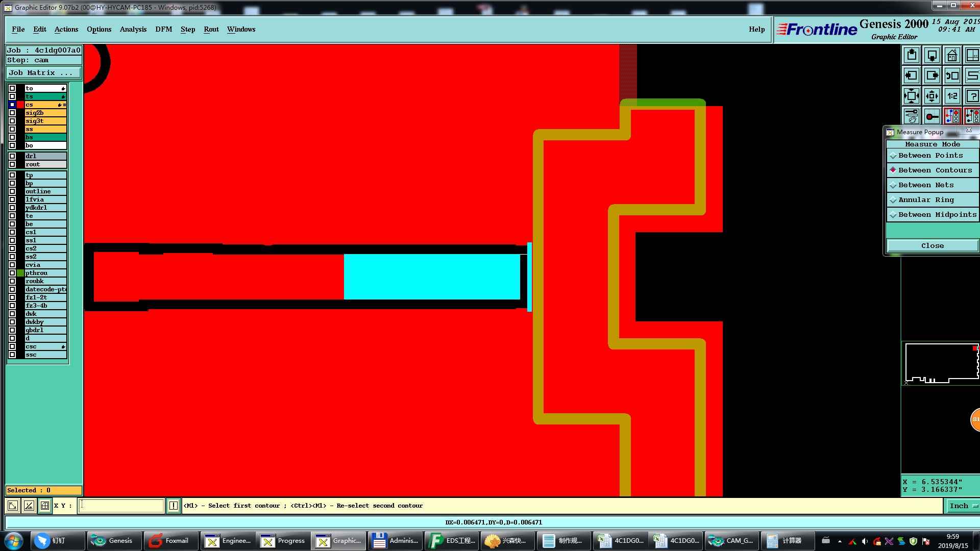This screenshot has width=980, height=551.
Task: Close the Measure Popup with Close button
Action: pos(932,246)
